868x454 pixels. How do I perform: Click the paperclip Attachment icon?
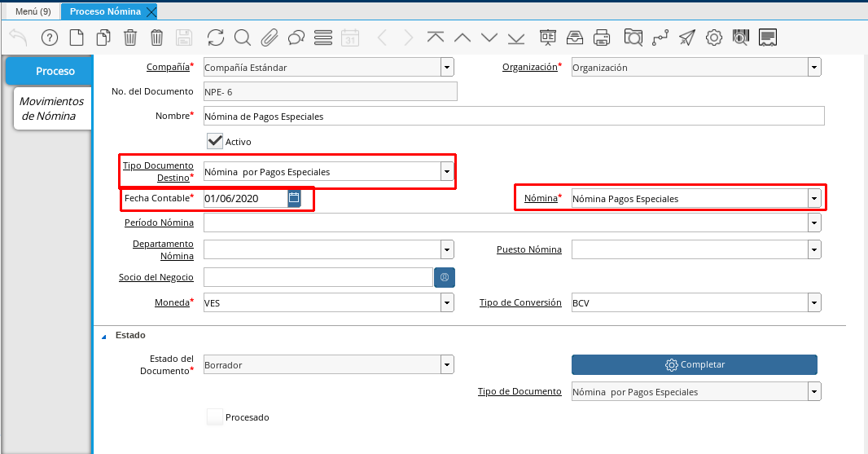pyautogui.click(x=270, y=37)
